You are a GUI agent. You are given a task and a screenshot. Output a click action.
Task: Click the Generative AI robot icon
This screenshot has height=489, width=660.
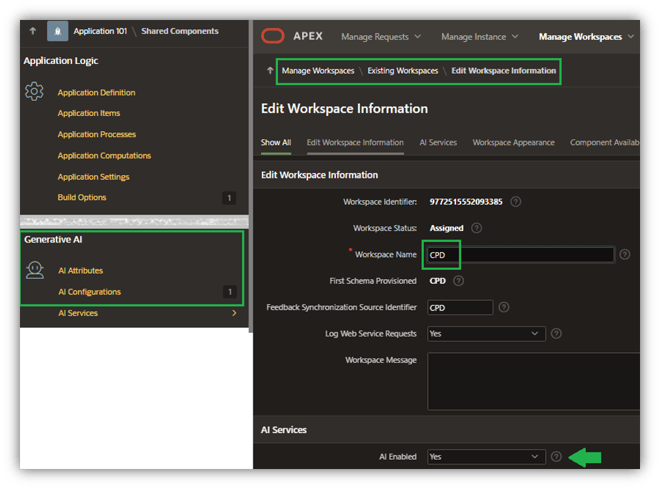point(35,270)
